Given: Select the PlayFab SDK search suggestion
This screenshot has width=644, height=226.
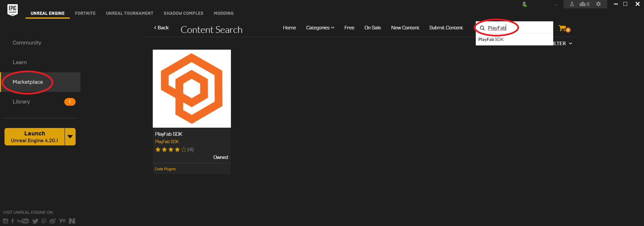Looking at the screenshot, I should click(514, 39).
